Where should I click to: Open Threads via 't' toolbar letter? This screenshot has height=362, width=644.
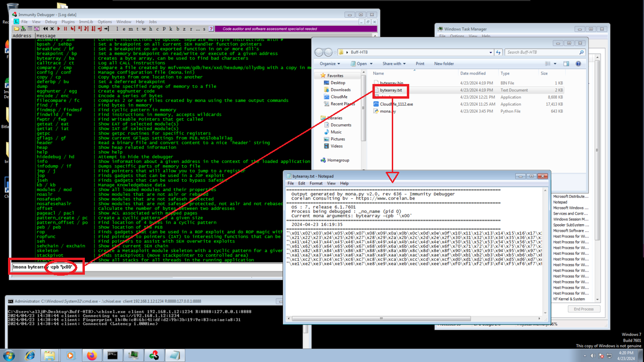[x=137, y=29]
